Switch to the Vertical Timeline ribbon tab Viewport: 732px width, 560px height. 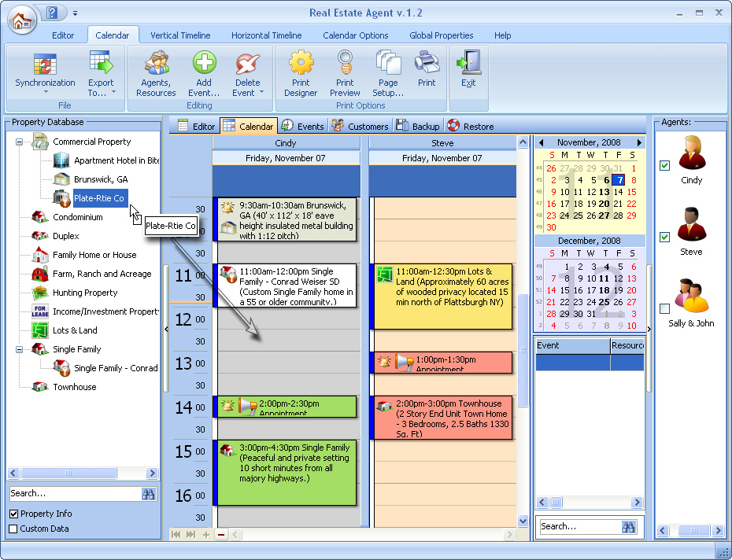[x=180, y=35]
